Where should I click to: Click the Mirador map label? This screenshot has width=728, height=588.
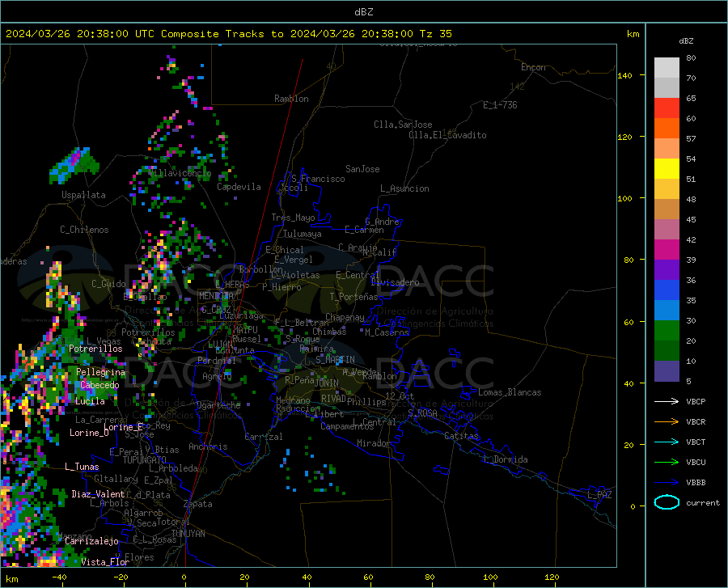[373, 443]
